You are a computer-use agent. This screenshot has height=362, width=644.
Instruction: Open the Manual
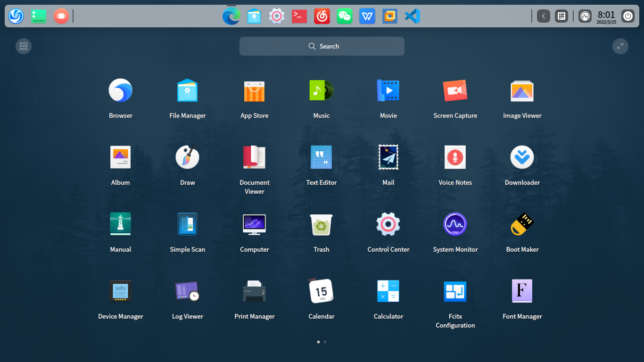click(121, 224)
